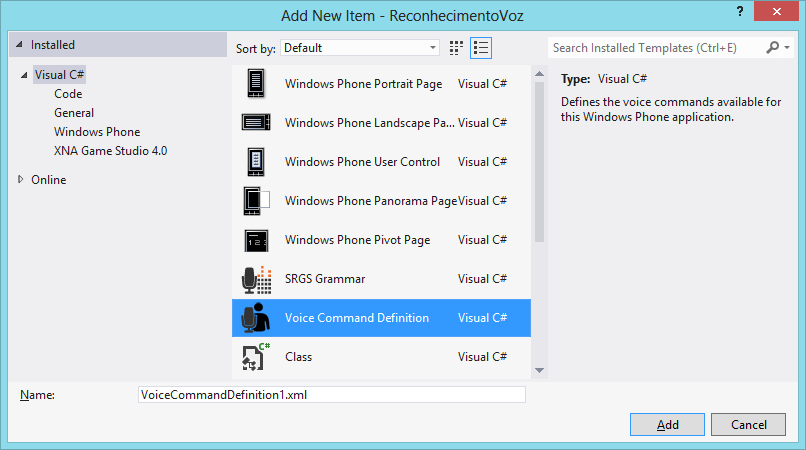Switch to the medium icons grid view

pos(456,48)
